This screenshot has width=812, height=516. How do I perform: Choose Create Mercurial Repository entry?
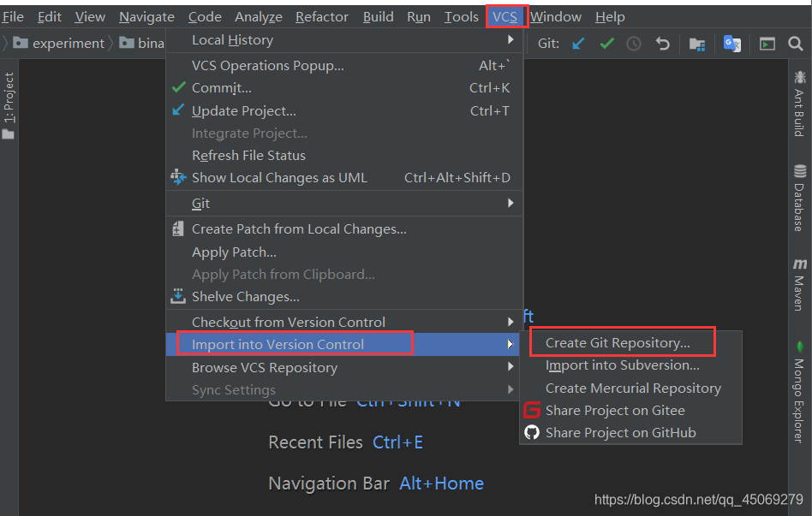(x=630, y=388)
